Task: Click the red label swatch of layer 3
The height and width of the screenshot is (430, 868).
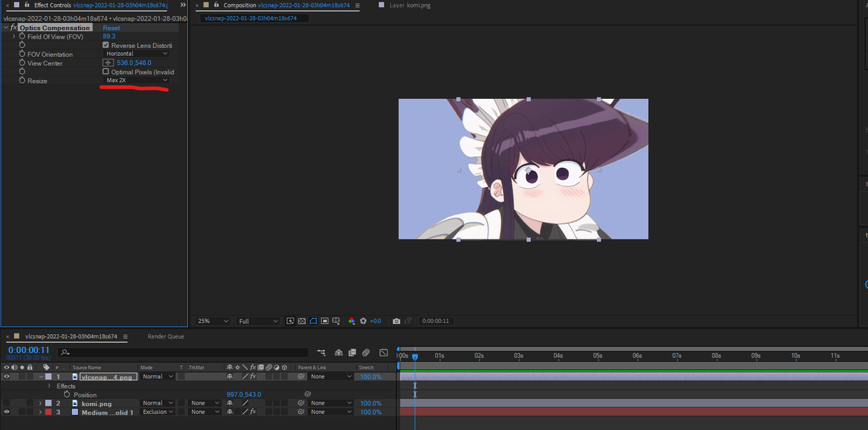Action: point(48,412)
